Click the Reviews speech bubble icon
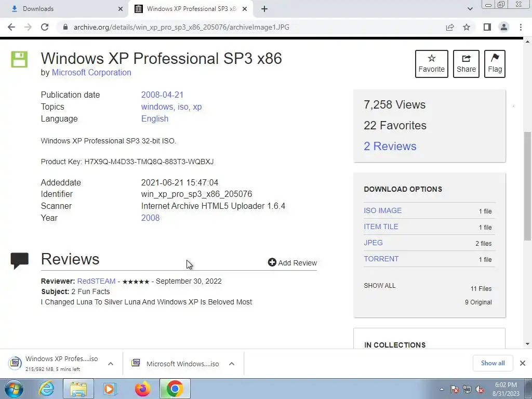532x399 pixels. click(x=19, y=261)
